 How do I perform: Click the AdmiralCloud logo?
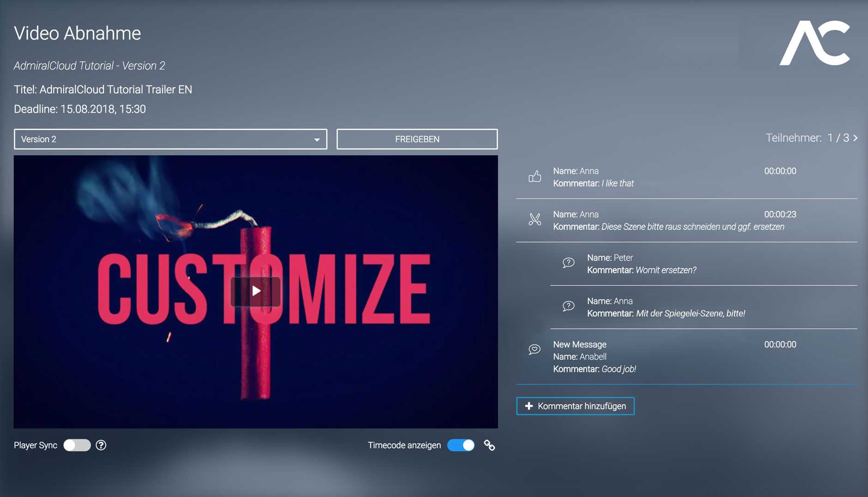coord(814,43)
